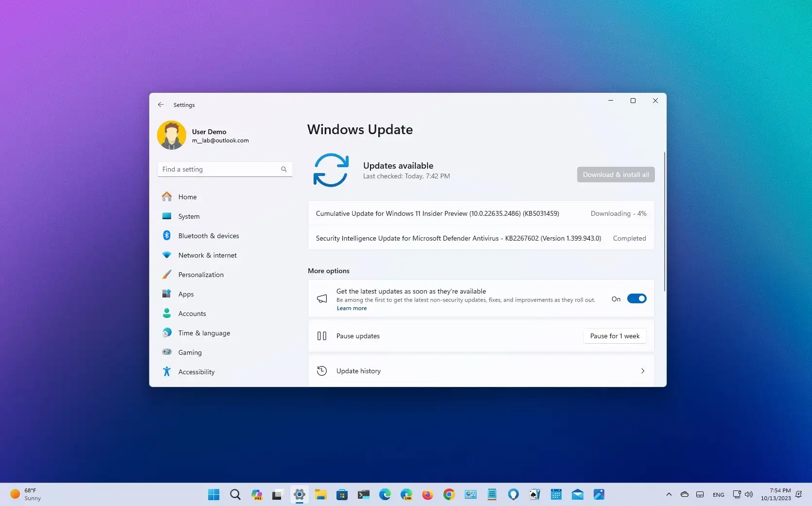
Task: Open Mail from the taskbar
Action: tap(578, 494)
